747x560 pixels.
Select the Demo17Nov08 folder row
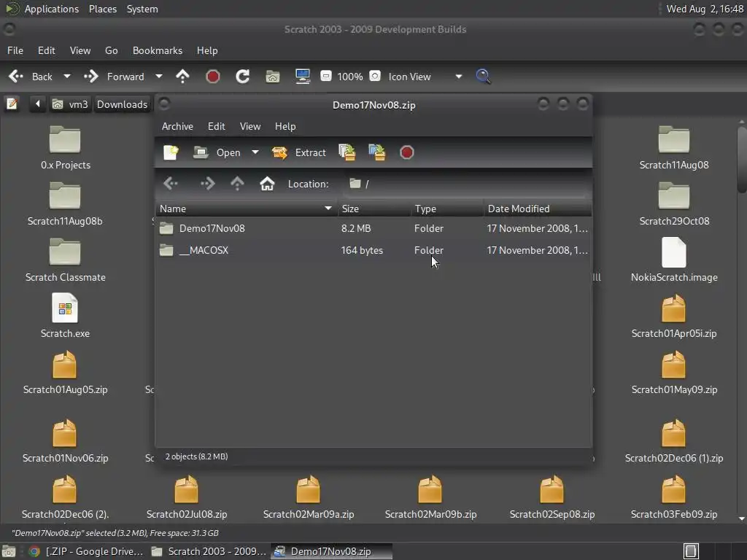(373, 228)
